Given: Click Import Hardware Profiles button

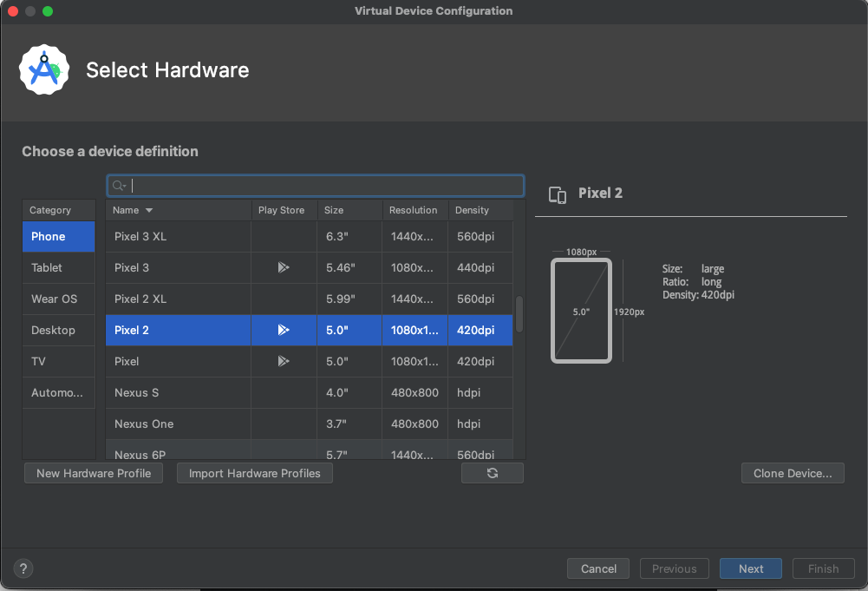Looking at the screenshot, I should 255,473.
